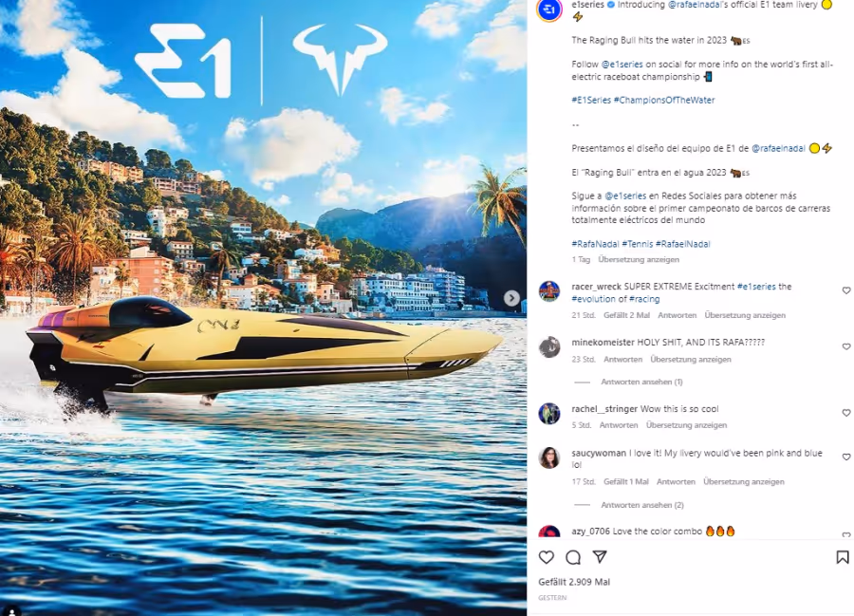
Task: Open racer_wreck's avatar
Action: click(x=549, y=291)
